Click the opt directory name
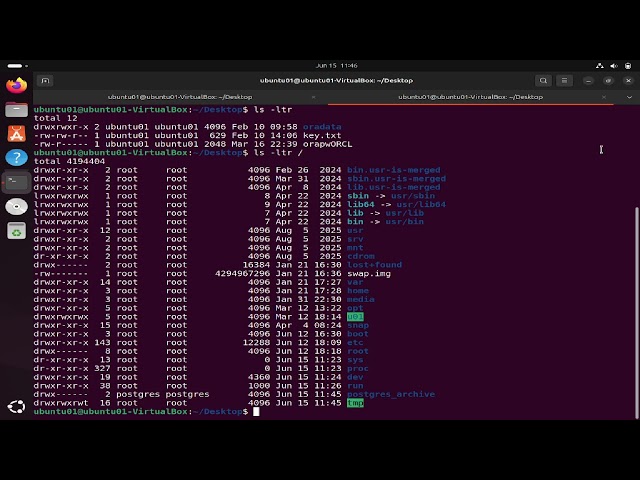Viewport: 640px width, 480px height. pyautogui.click(x=355, y=308)
